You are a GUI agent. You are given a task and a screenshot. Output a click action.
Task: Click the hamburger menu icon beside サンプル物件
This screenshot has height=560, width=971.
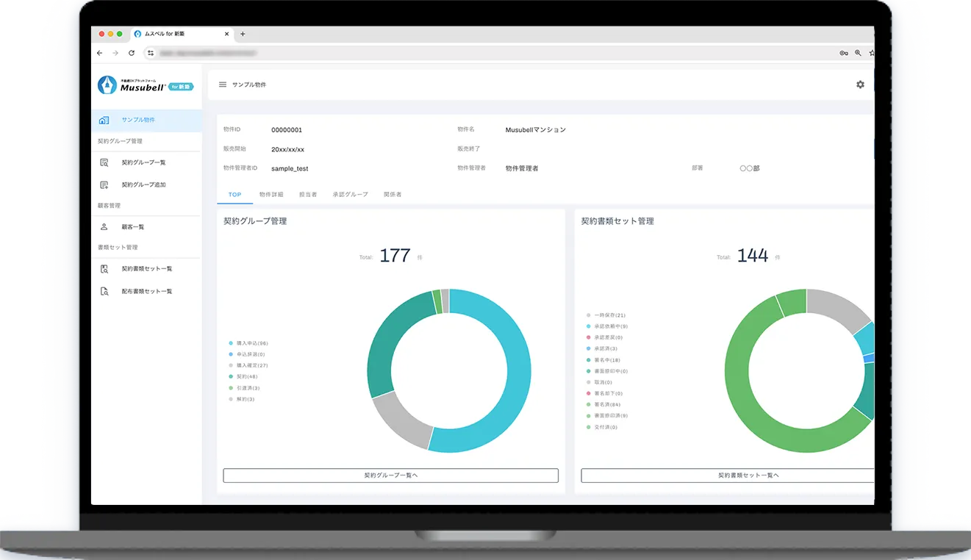[223, 85]
